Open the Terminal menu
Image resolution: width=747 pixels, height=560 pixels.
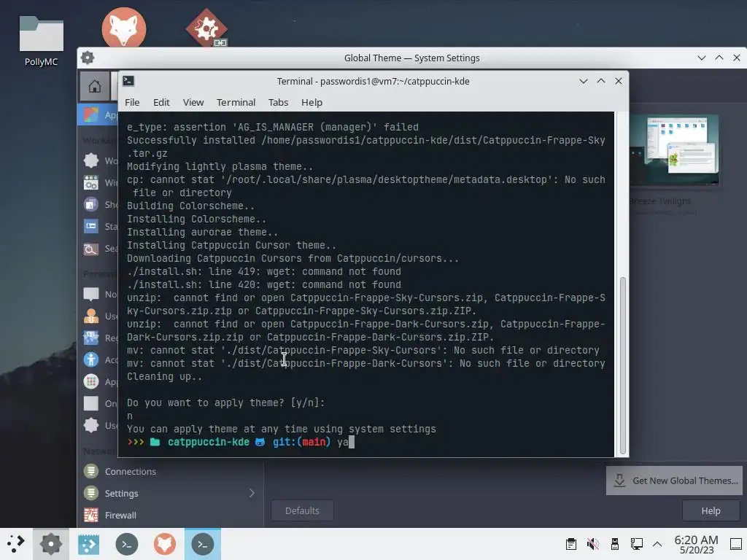(x=236, y=102)
